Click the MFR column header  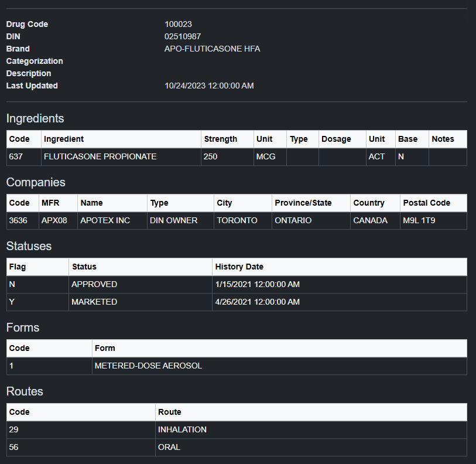tap(50, 203)
